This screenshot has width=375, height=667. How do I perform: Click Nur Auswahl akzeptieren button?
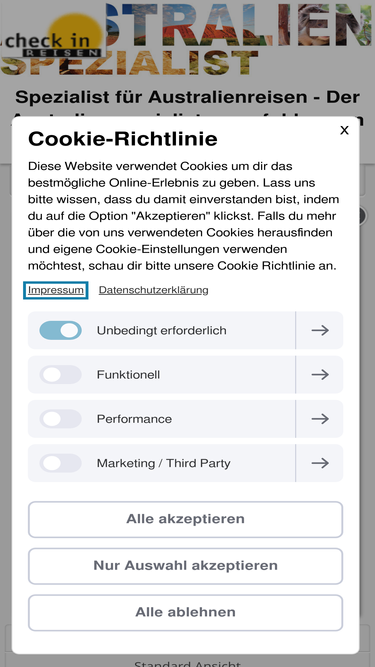[185, 566]
